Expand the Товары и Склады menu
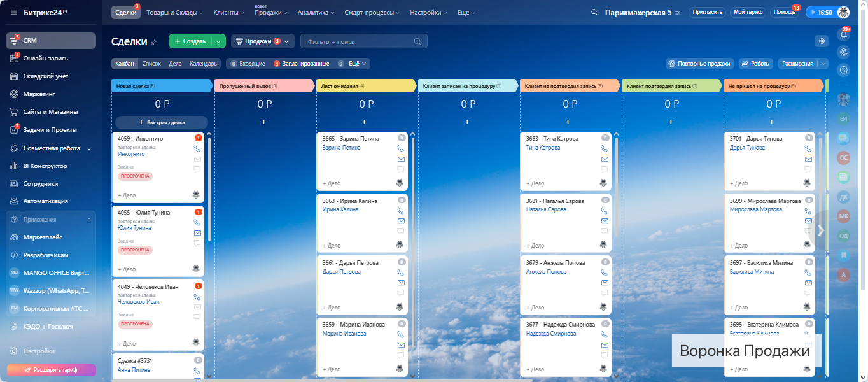The height and width of the screenshot is (382, 868). click(x=174, y=12)
